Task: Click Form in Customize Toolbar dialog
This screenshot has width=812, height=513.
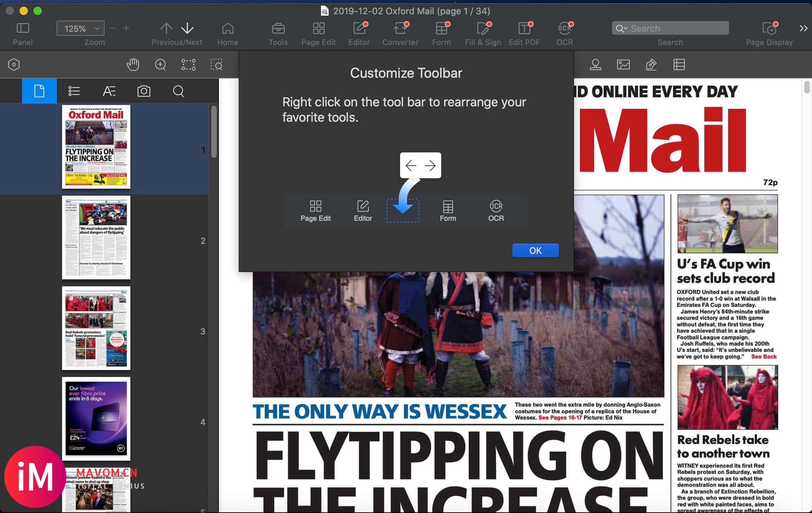Action: tap(448, 211)
